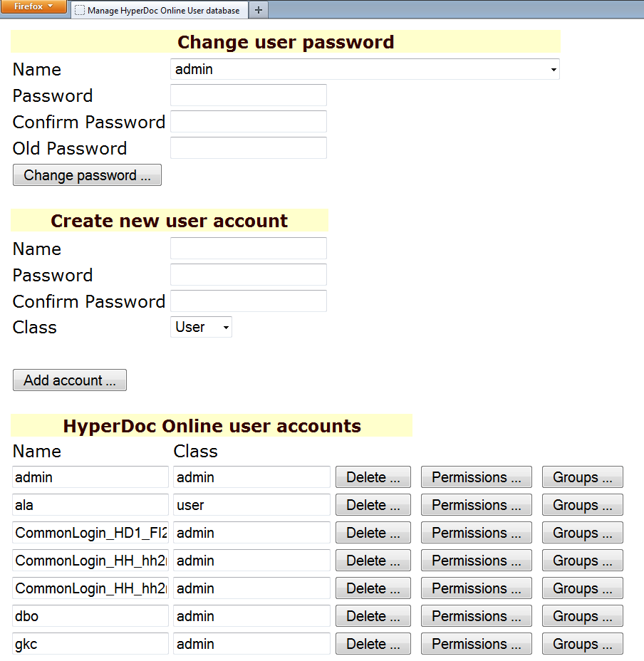Open Permissions for user ala
The height and width of the screenshot is (661, 644).
(477, 505)
